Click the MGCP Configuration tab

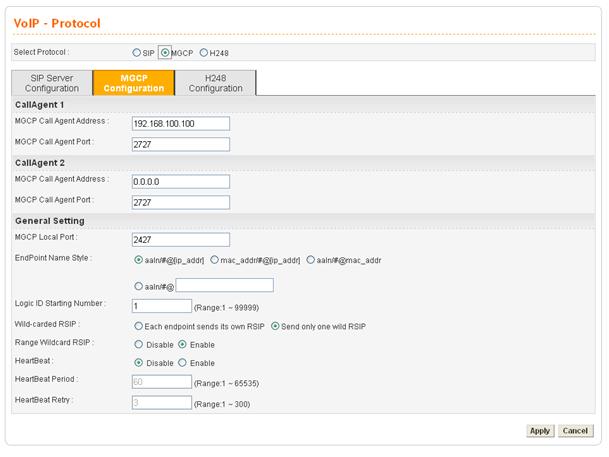tap(133, 83)
